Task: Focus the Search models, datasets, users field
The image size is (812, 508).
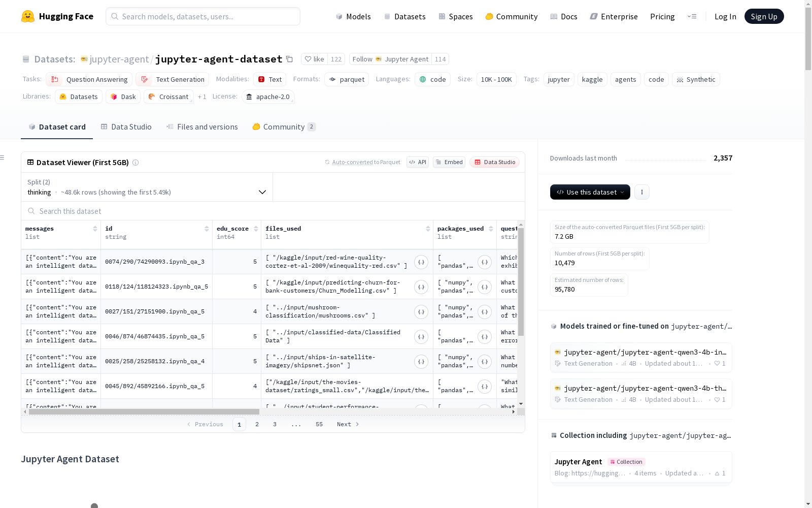Action: pyautogui.click(x=203, y=16)
